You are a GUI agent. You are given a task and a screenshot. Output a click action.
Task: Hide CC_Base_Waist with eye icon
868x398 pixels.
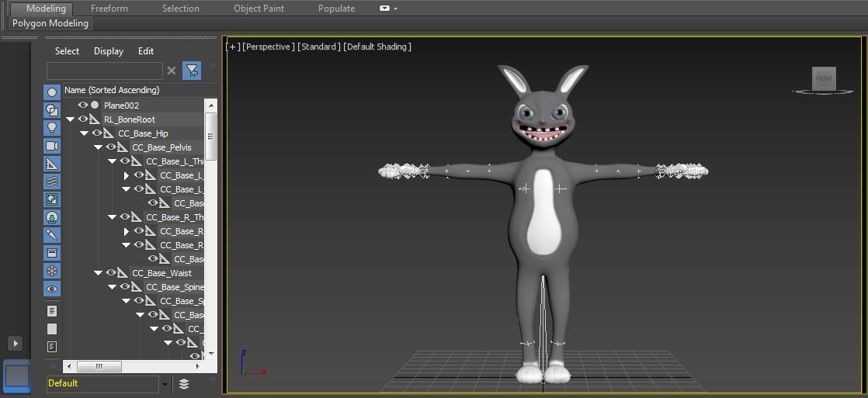[x=111, y=273]
